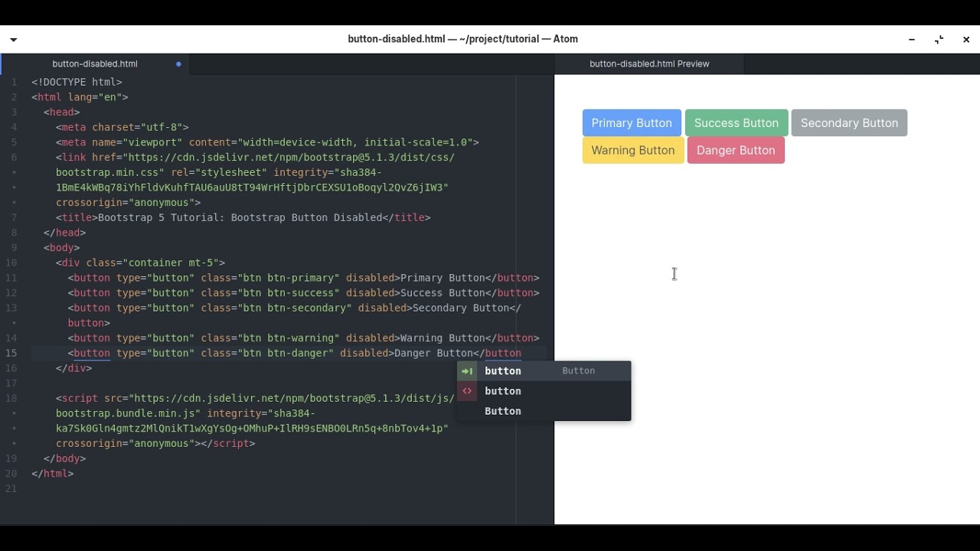Click the lang="en" attribute on html tag
The height and width of the screenshot is (551, 980).
[95, 97]
